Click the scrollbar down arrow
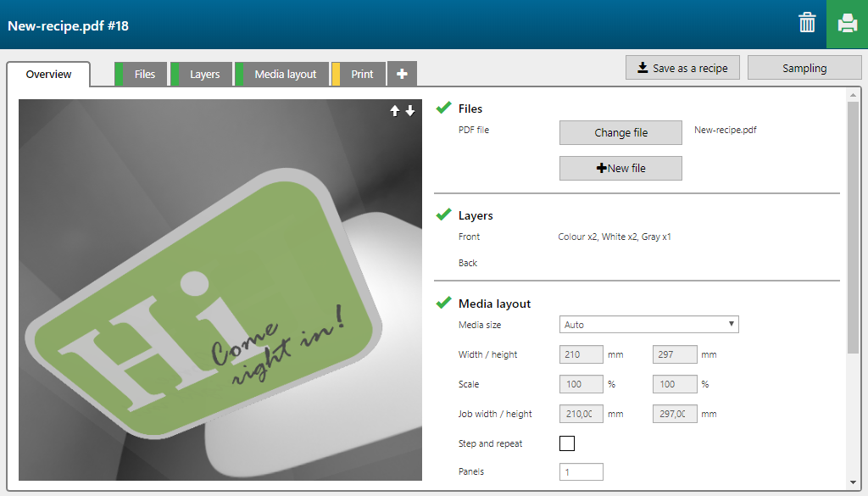The width and height of the screenshot is (868, 496). pyautogui.click(x=853, y=482)
